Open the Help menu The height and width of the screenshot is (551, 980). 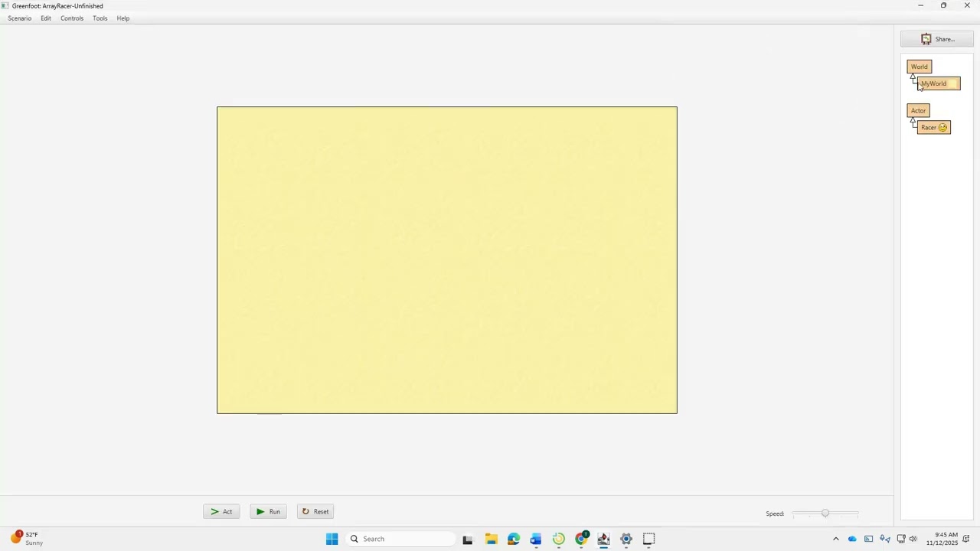[x=123, y=18]
